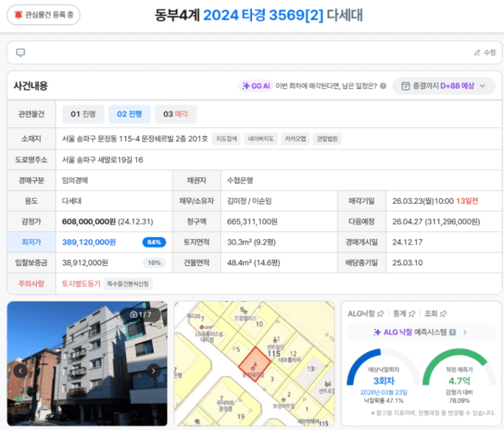Click the memo speech bubble icon
Image resolution: width=504 pixels, height=430 pixels.
click(21, 53)
